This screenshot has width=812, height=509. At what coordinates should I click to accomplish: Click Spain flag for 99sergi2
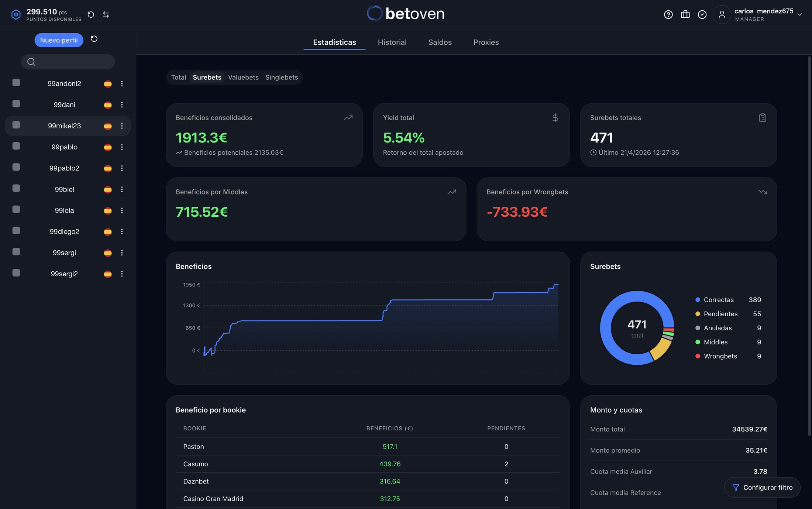point(108,274)
